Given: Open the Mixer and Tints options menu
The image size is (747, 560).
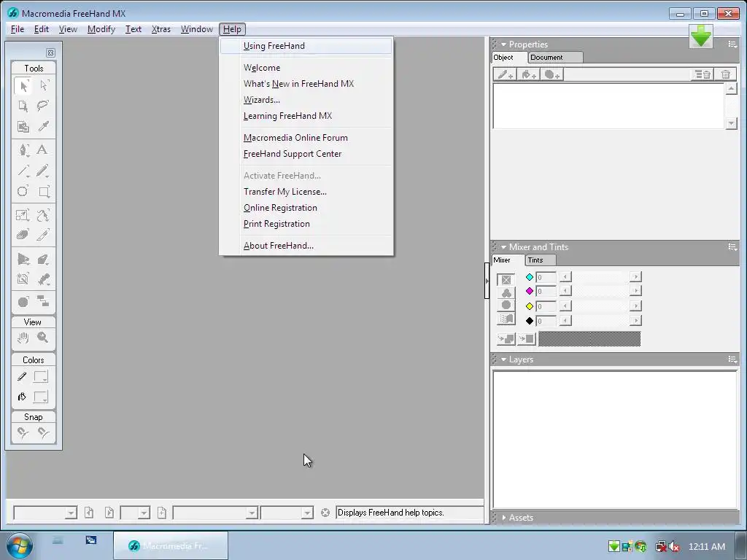Looking at the screenshot, I should pos(732,247).
